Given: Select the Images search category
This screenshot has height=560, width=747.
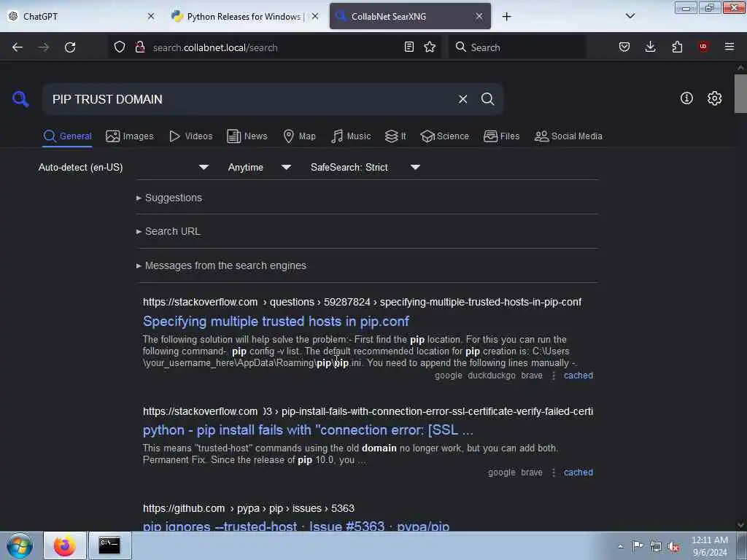Looking at the screenshot, I should 130,136.
